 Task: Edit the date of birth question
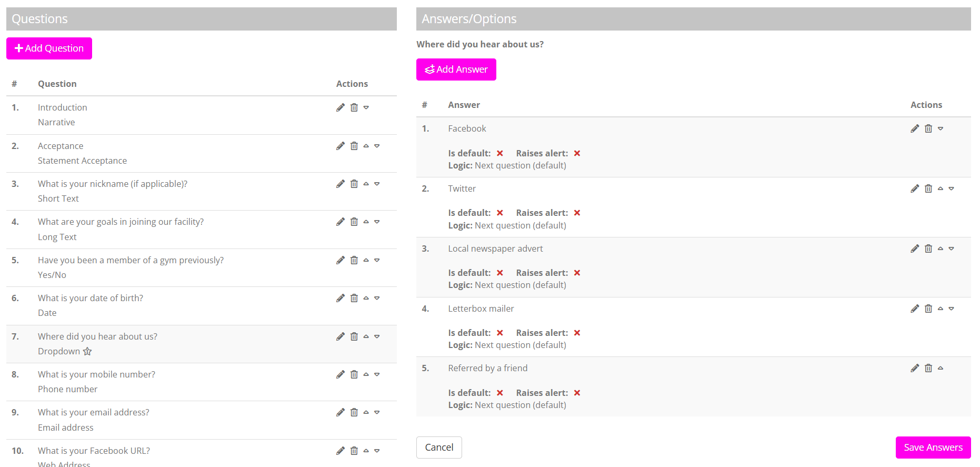341,298
